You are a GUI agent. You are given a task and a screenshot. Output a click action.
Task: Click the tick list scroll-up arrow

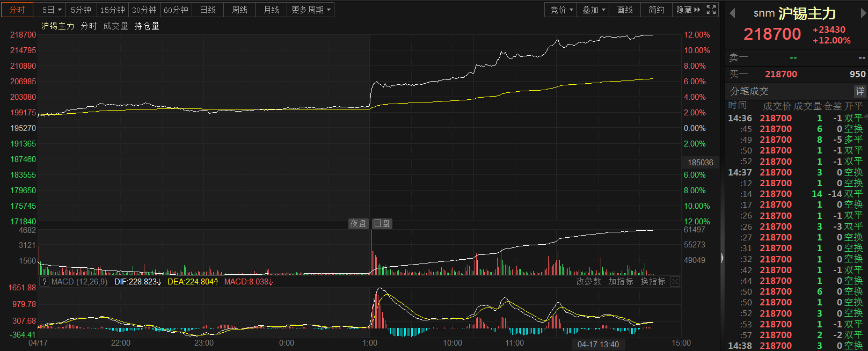pos(865,115)
